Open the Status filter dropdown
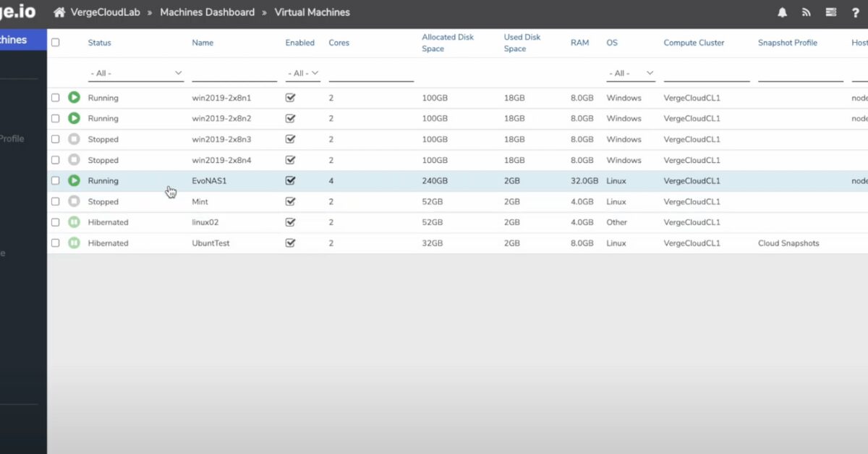The image size is (868, 454). tap(136, 73)
